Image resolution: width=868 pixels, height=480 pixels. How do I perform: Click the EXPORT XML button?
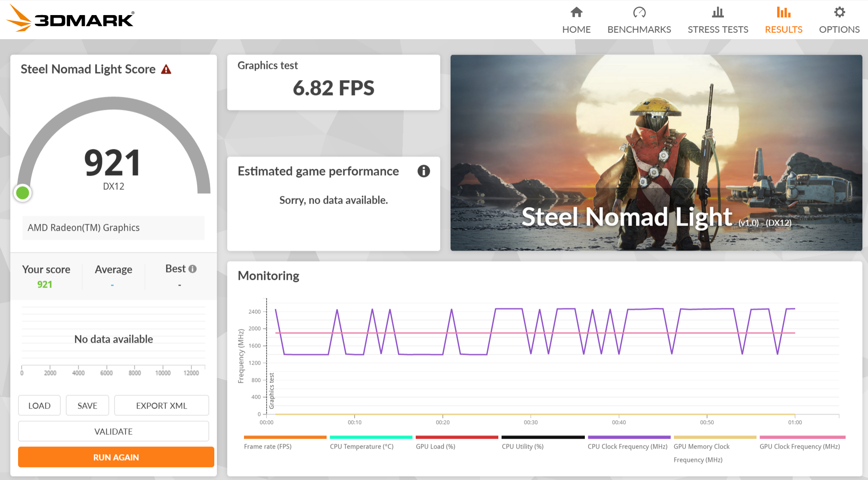click(161, 406)
